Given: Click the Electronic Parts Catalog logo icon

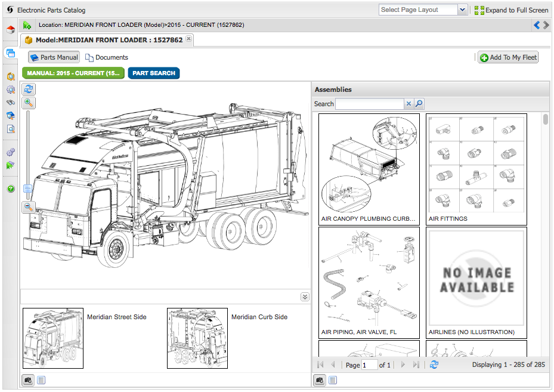Looking at the screenshot, I should pyautogui.click(x=10, y=10).
